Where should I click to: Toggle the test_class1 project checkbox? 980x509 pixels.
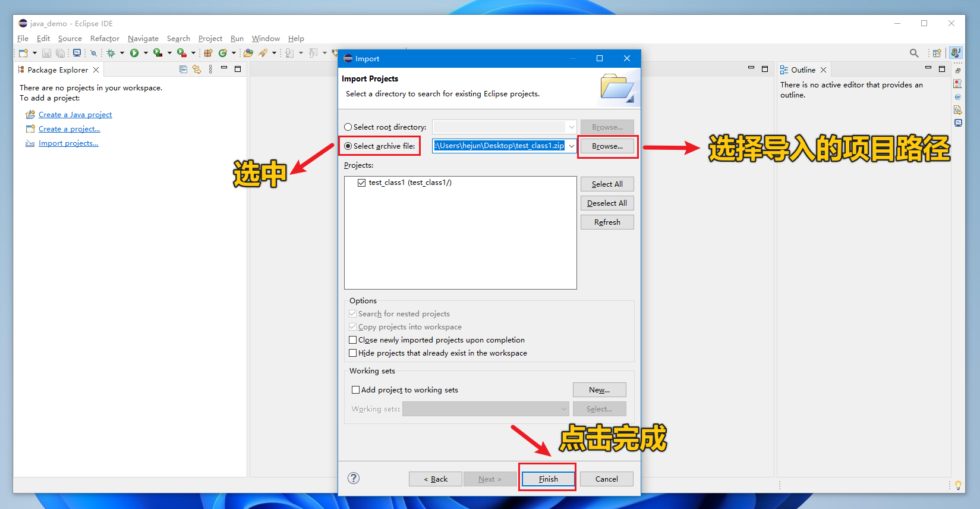[361, 183]
